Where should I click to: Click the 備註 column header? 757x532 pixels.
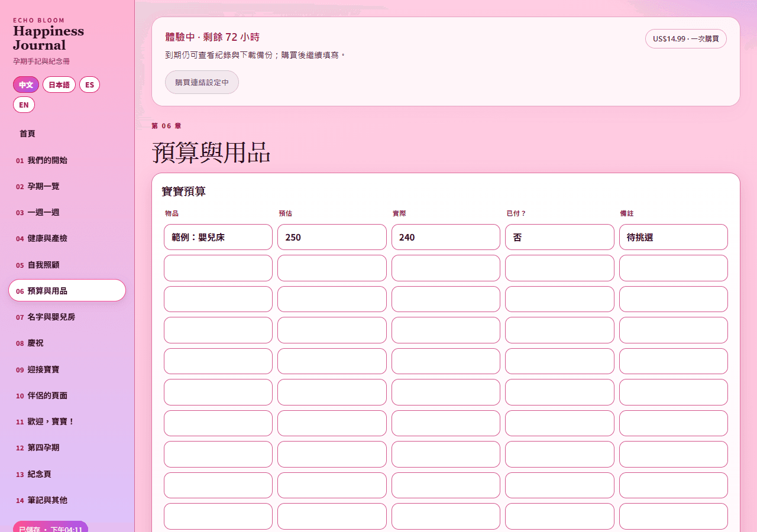point(627,213)
